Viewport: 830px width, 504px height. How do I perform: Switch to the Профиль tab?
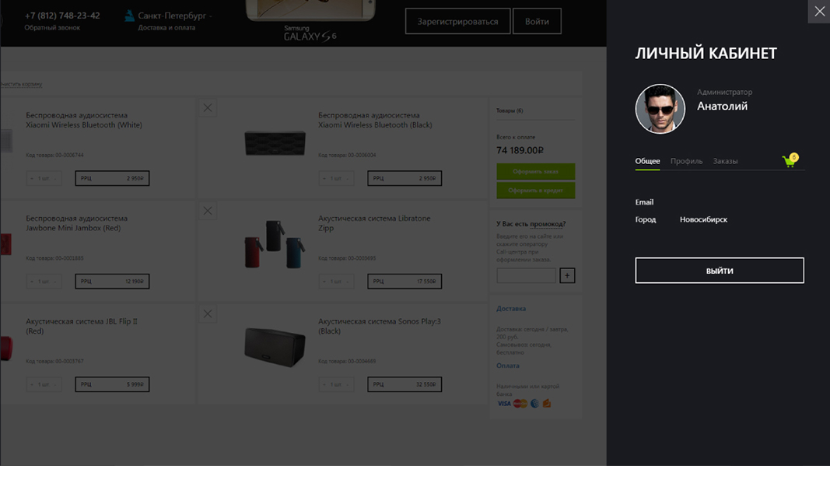pos(687,161)
